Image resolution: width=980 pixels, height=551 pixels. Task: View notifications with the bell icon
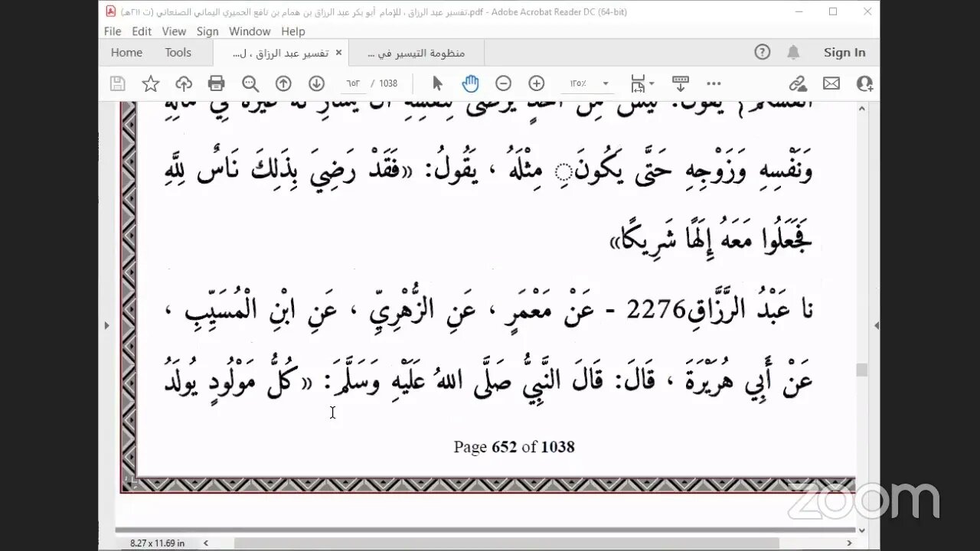click(793, 52)
